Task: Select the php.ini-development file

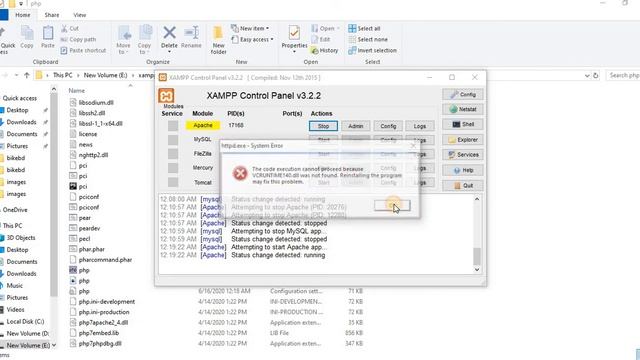Action: 107,302
